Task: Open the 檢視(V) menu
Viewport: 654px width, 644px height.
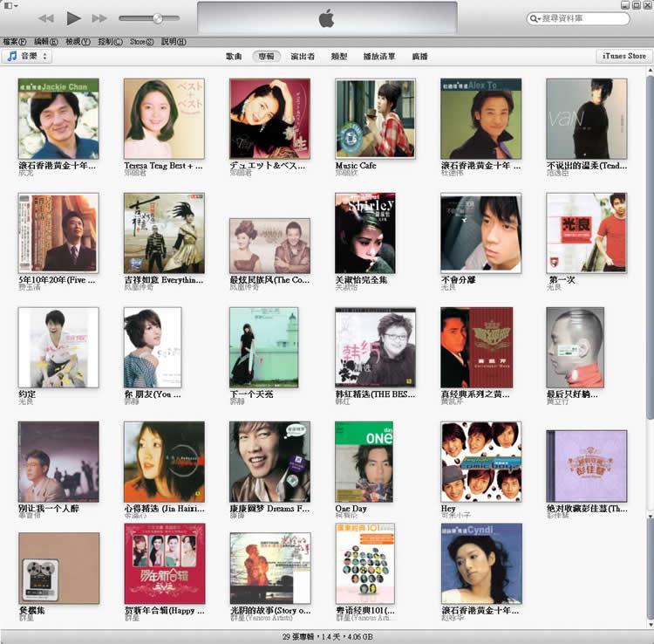Action: click(x=78, y=41)
